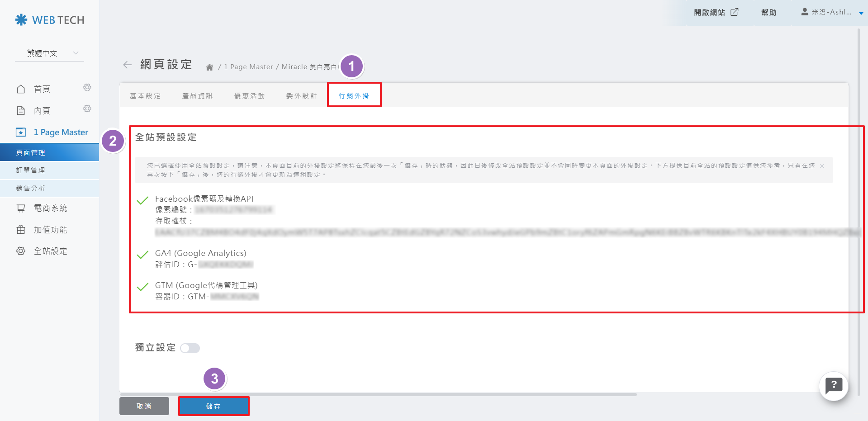Toggle the 獨立設定 switch

click(190, 348)
